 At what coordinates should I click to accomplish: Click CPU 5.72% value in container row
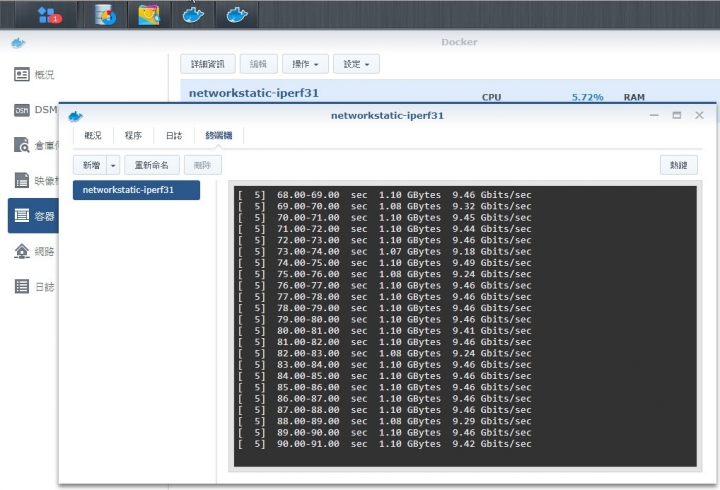[587, 97]
